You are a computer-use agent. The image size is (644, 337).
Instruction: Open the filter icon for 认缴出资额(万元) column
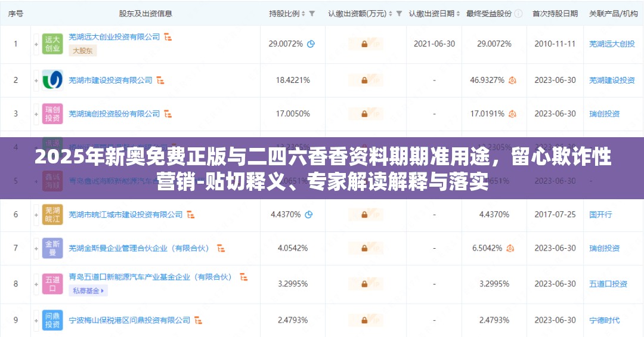click(x=399, y=14)
